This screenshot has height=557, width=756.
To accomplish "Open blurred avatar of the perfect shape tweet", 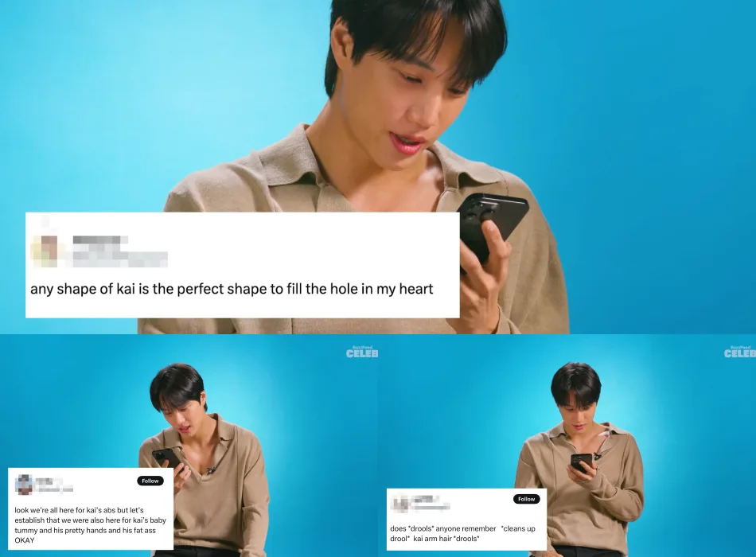I will tap(45, 251).
